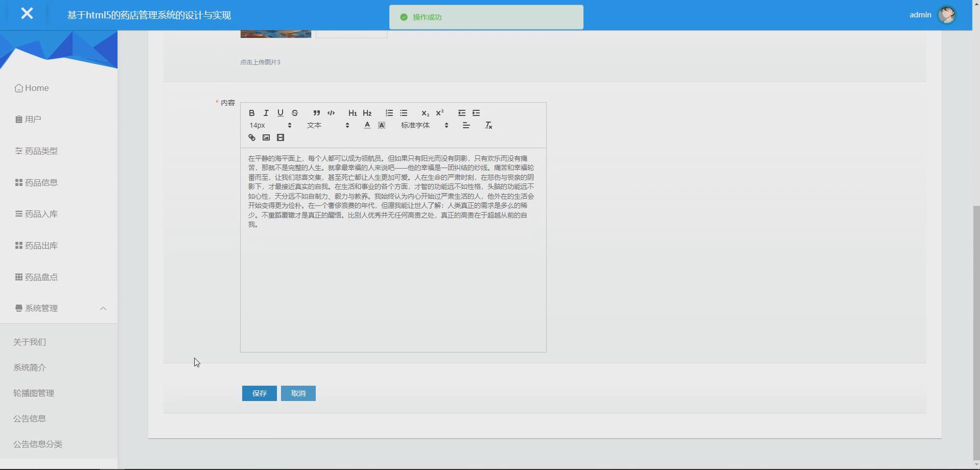Open the 药品信息 sidebar menu
980x470 pixels.
click(x=41, y=182)
